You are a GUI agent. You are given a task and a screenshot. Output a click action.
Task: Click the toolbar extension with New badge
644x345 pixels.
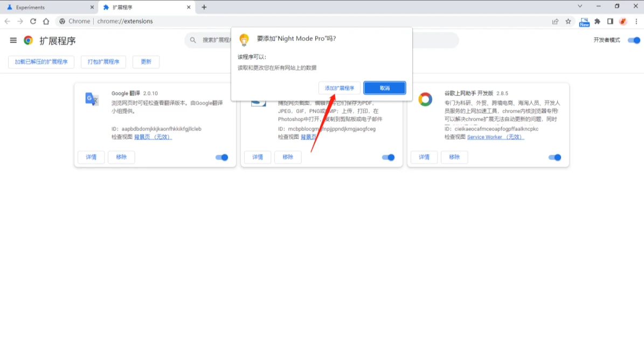point(584,22)
